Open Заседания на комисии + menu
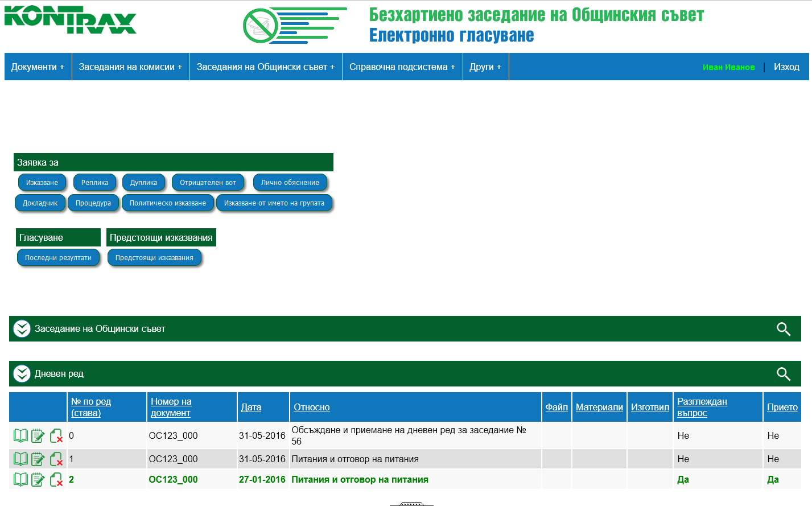 click(x=131, y=67)
